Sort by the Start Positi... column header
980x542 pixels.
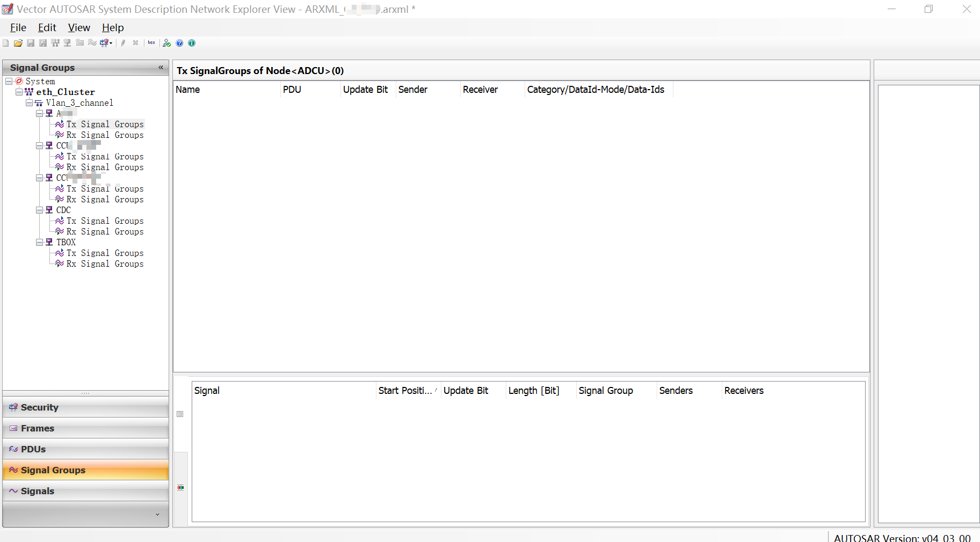point(408,391)
